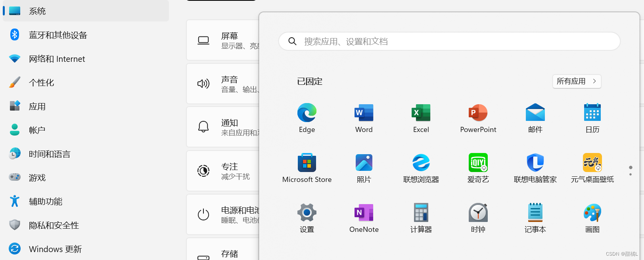This screenshot has width=644, height=260.
Task: Select 辅助功能 in the Settings sidebar
Action: (x=86, y=201)
